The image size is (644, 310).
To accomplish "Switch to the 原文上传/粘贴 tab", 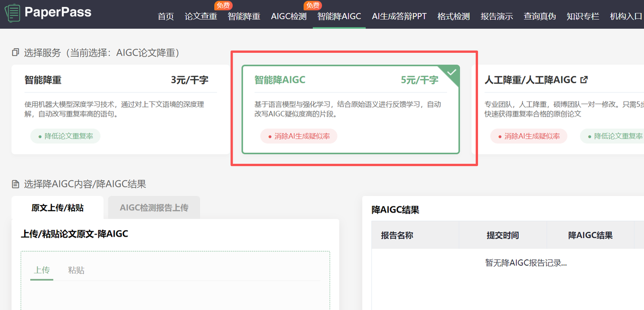I will pyautogui.click(x=57, y=208).
